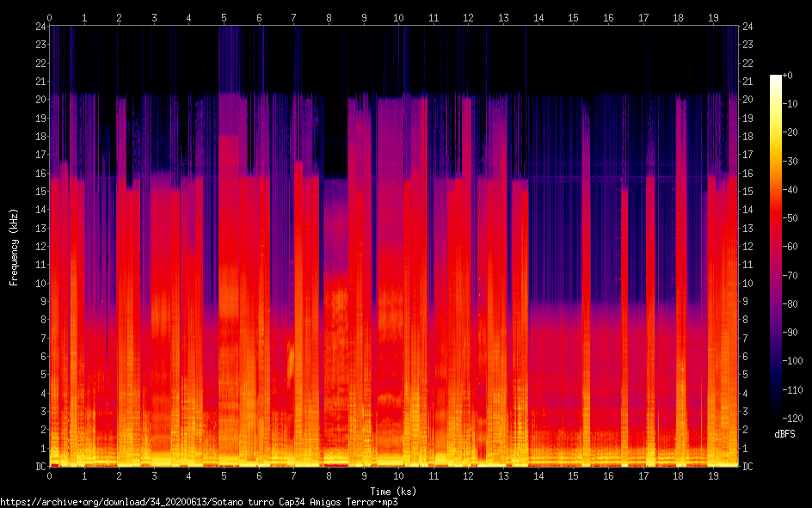This screenshot has width=812, height=508.
Task: Click "14" on the bottom time axis
Action: click(538, 476)
